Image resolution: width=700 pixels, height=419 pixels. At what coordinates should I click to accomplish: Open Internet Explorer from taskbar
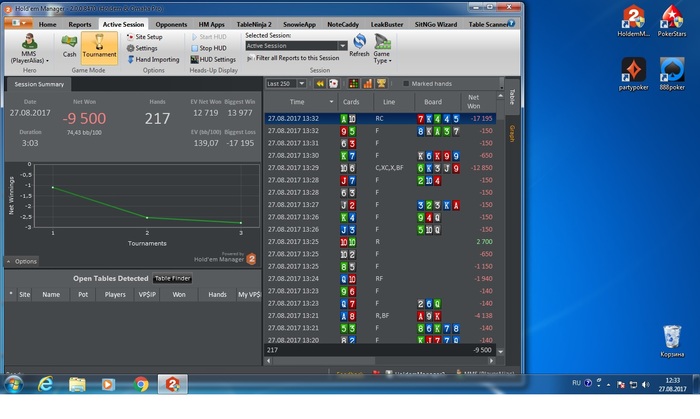coord(45,384)
